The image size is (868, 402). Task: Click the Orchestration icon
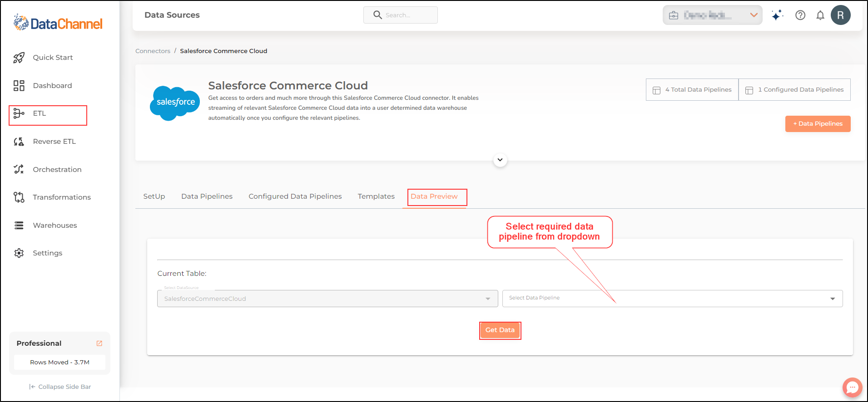19,170
